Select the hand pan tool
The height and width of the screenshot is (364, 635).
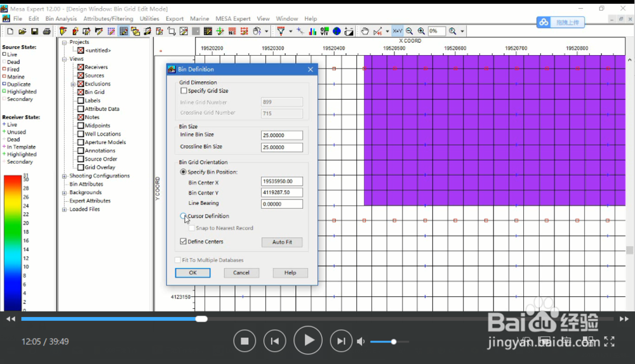(x=365, y=31)
